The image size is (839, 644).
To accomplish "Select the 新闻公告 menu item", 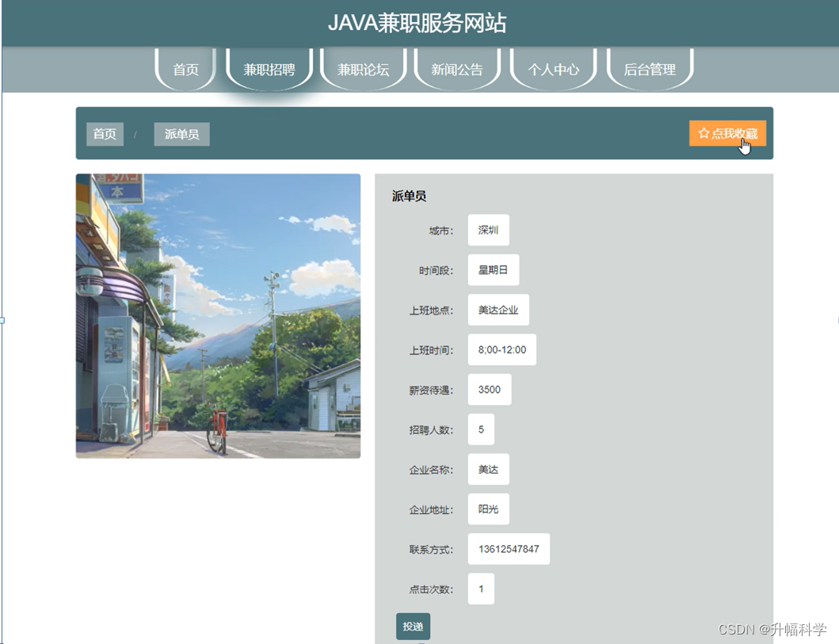I will [458, 69].
